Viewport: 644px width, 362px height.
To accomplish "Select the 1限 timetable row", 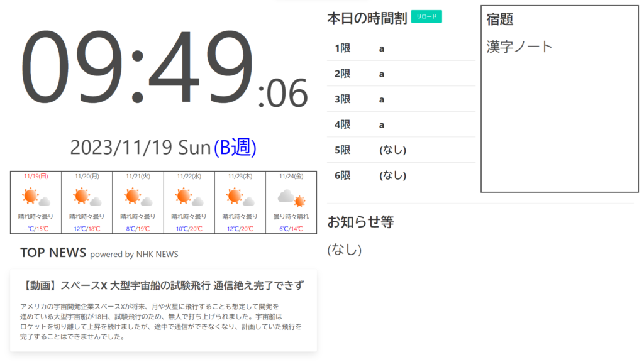I will point(401,48).
